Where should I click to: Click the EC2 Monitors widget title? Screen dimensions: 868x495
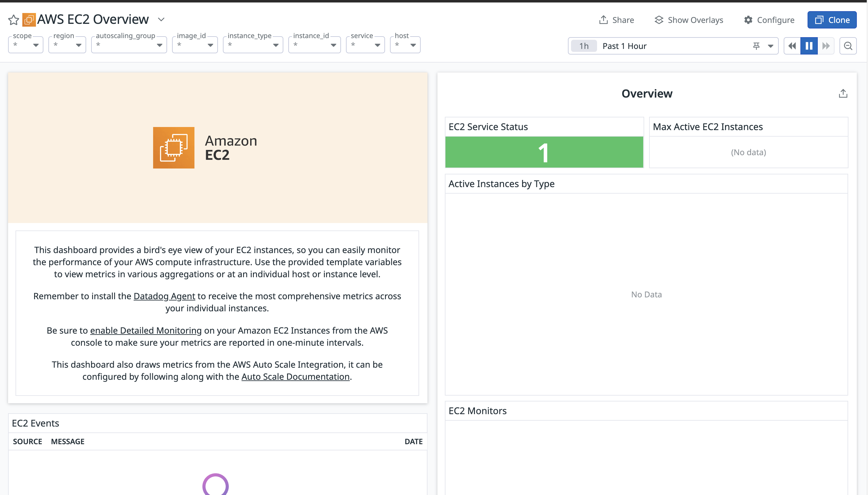[x=477, y=411]
